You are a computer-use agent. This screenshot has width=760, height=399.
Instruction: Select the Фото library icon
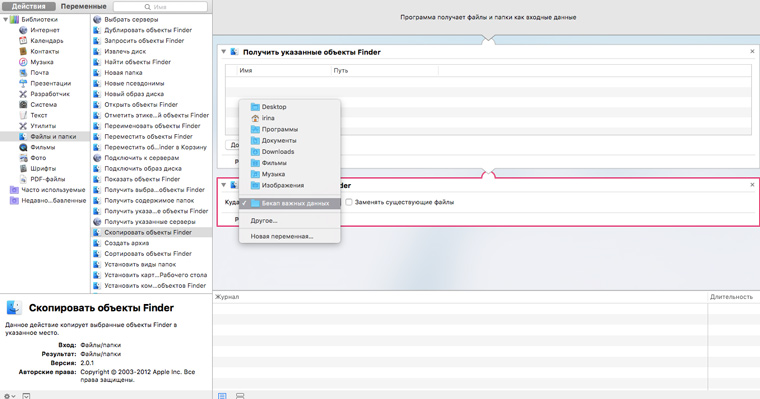(23, 158)
